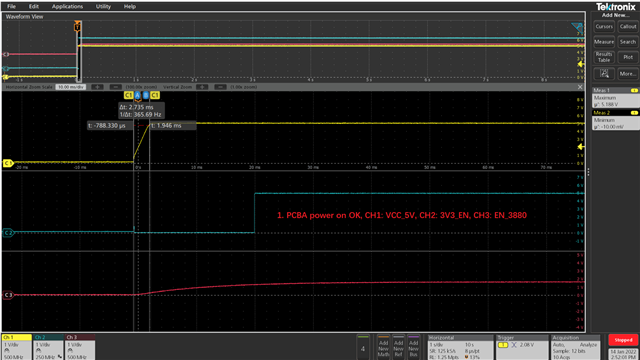Click the left C1 cursor source tag

coord(129,95)
